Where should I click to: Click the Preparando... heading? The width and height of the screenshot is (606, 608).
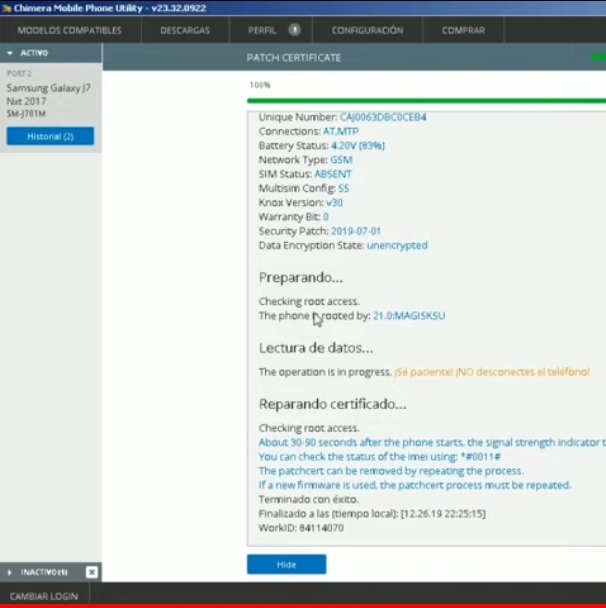(301, 278)
